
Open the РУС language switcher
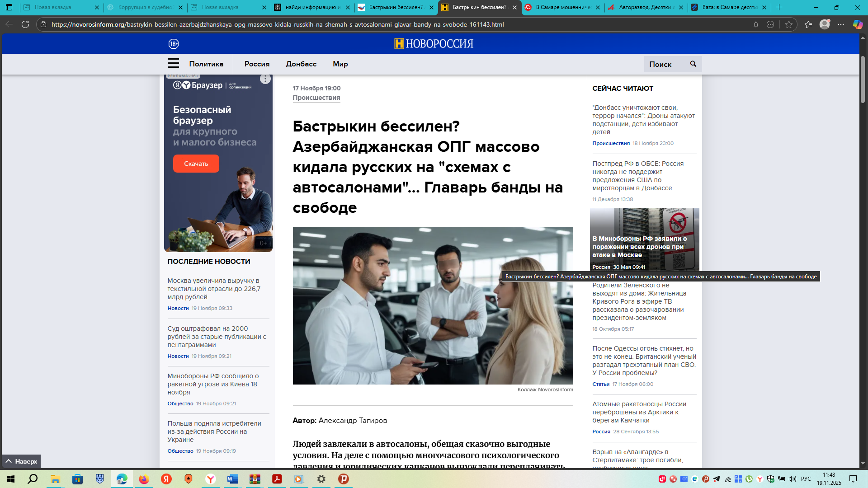click(x=806, y=479)
